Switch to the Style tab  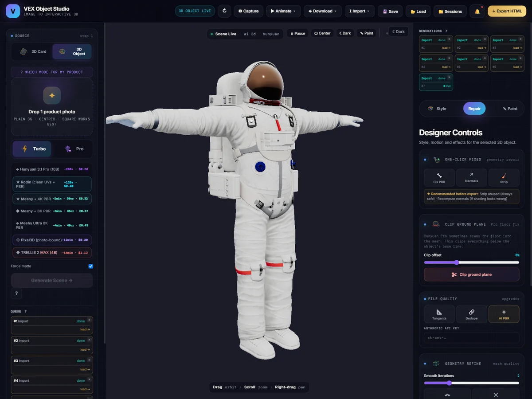pyautogui.click(x=438, y=109)
